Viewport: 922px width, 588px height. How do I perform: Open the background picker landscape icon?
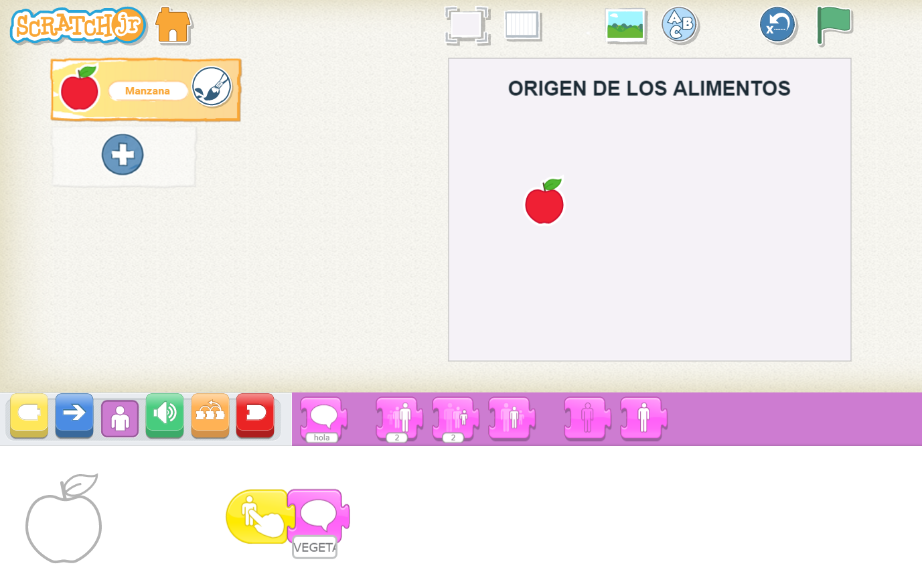(625, 25)
